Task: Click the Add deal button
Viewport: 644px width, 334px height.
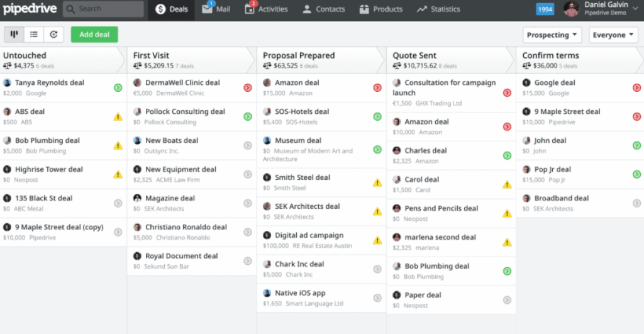Action: coord(94,35)
